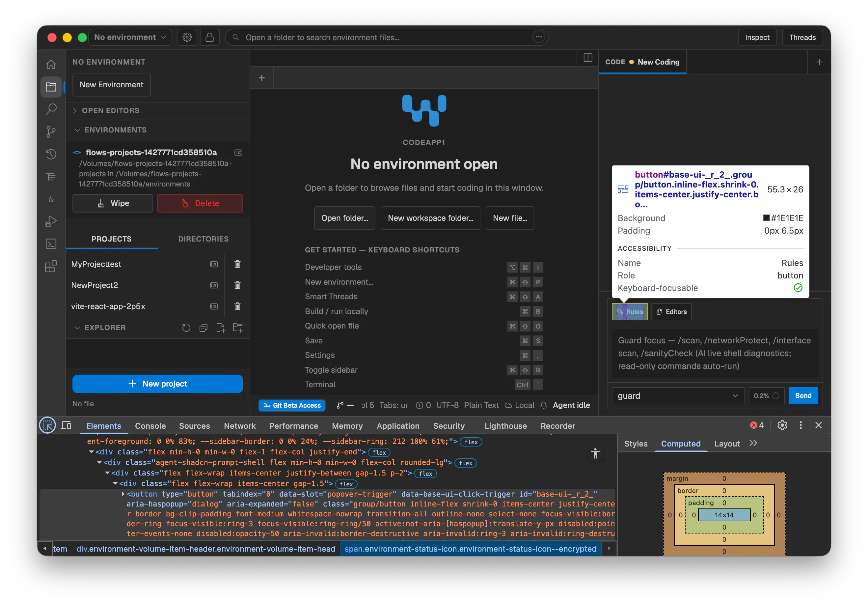868x605 pixels.
Task: Click the rename icon beside NewProject2
Action: (214, 285)
